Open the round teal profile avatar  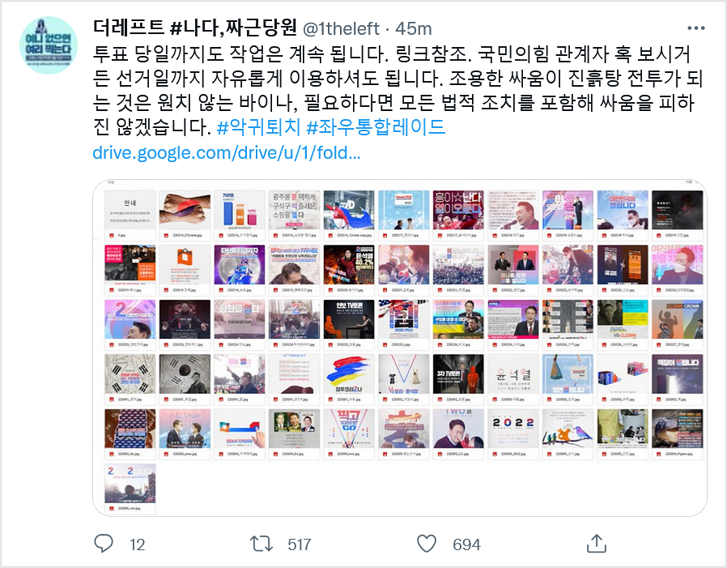49,45
